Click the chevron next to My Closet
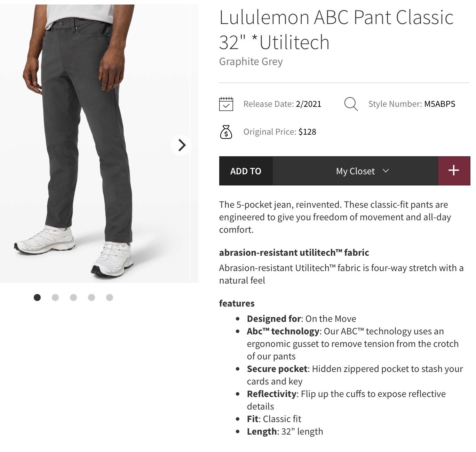Image resolution: width=476 pixels, height=452 pixels. pos(386,171)
